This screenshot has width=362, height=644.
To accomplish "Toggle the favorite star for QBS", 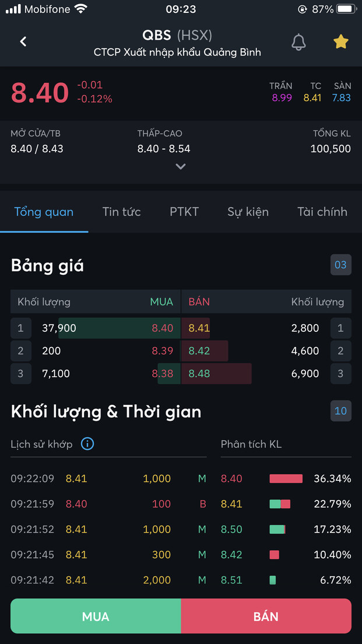I will 340,41.
